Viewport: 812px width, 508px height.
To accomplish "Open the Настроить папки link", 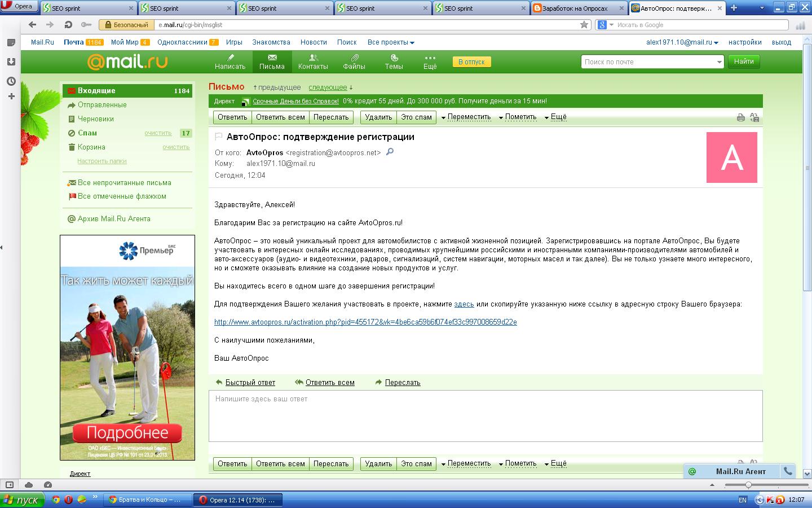I will [x=101, y=161].
